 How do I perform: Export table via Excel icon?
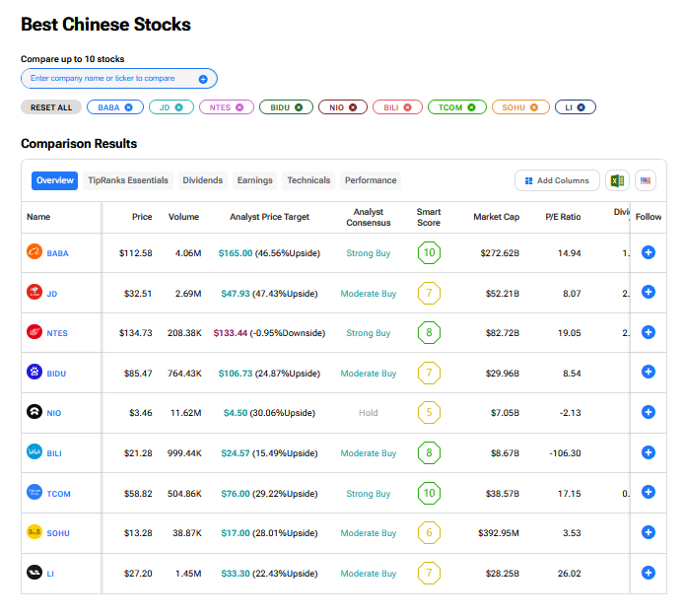pyautogui.click(x=617, y=180)
